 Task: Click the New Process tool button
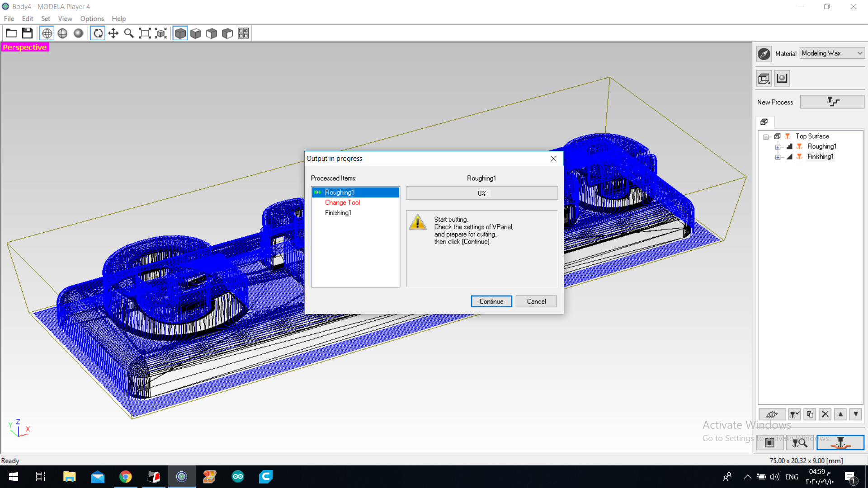point(832,102)
